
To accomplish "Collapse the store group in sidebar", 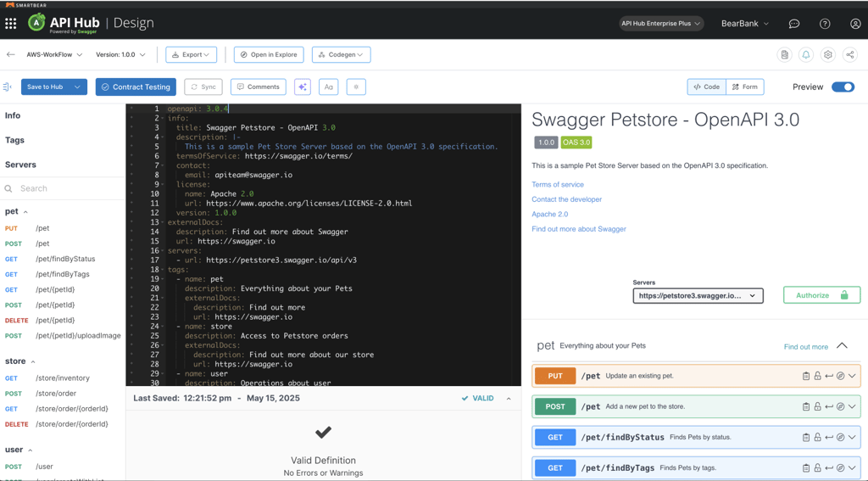I will [x=33, y=362].
